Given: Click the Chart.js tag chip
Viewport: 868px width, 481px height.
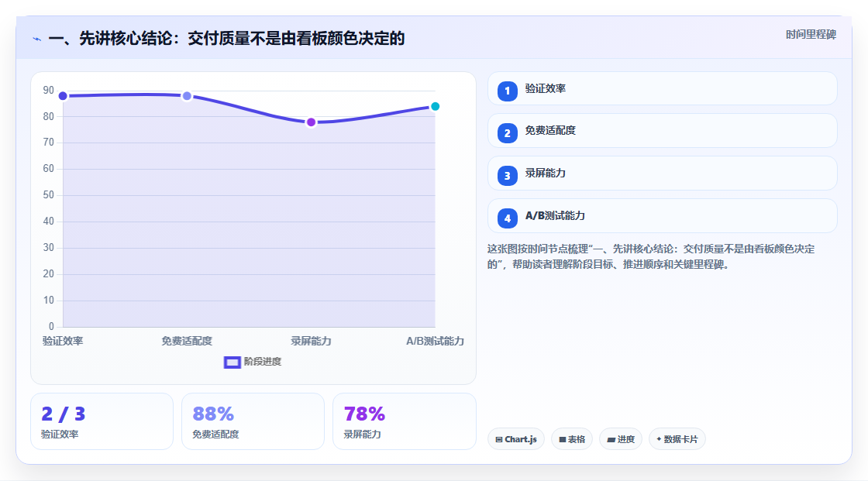Looking at the screenshot, I should click(516, 439).
